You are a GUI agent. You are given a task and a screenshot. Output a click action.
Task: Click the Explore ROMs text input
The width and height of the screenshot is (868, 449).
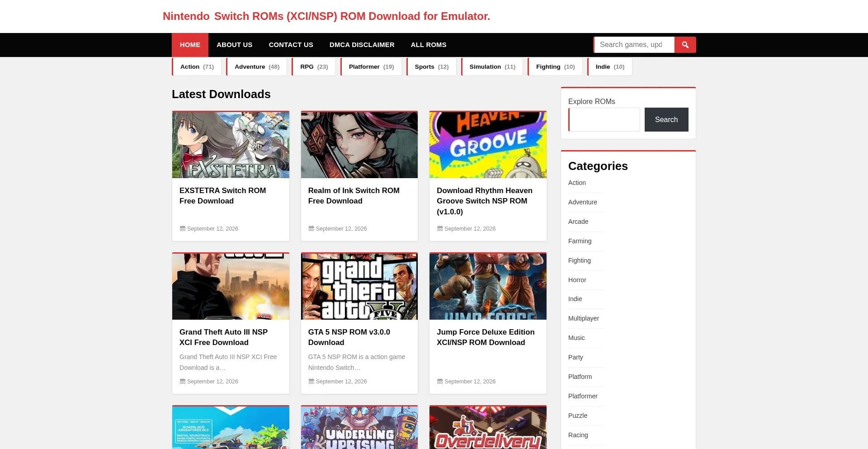click(604, 119)
